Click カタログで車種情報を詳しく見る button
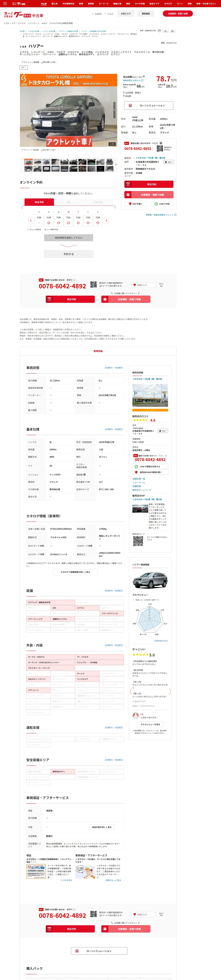This screenshot has height=980, width=221. (x=76, y=572)
